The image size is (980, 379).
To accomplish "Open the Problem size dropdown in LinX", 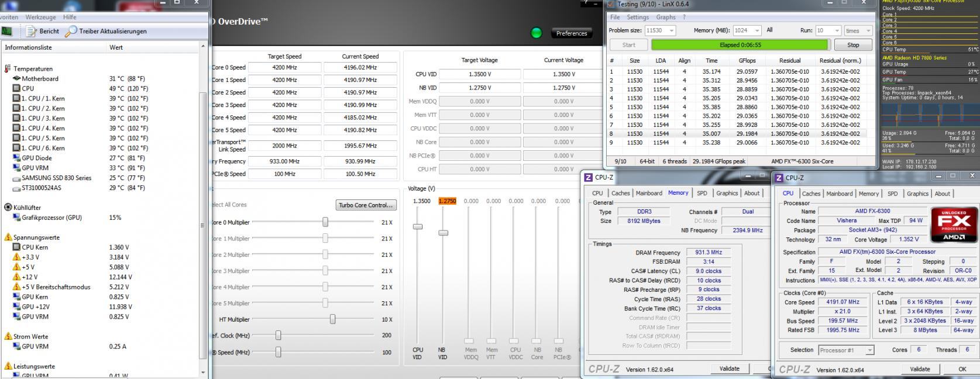I will pos(670,30).
